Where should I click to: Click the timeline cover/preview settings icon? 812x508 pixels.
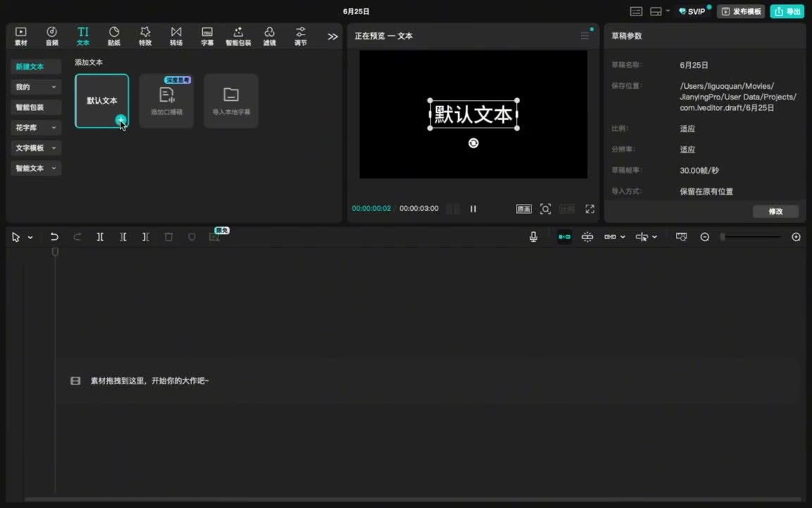coord(681,237)
